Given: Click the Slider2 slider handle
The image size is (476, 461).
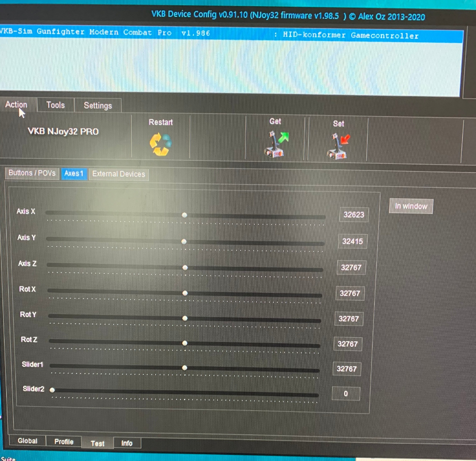Looking at the screenshot, I should click(x=52, y=390).
